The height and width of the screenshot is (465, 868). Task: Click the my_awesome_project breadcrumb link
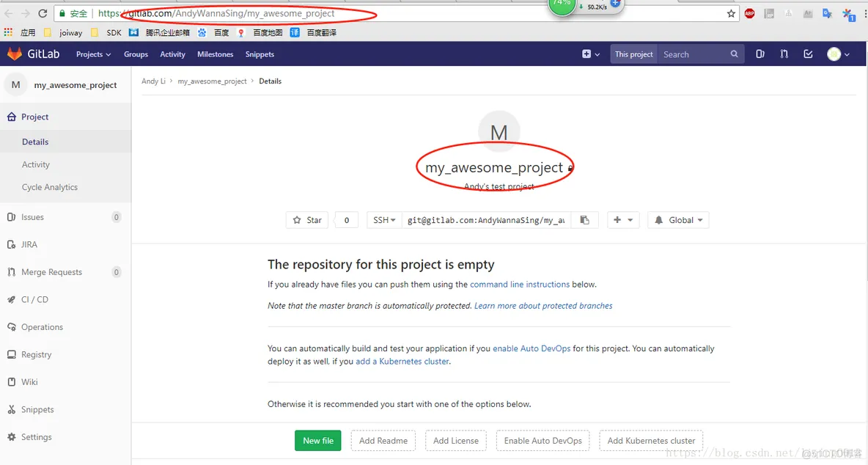click(x=212, y=81)
